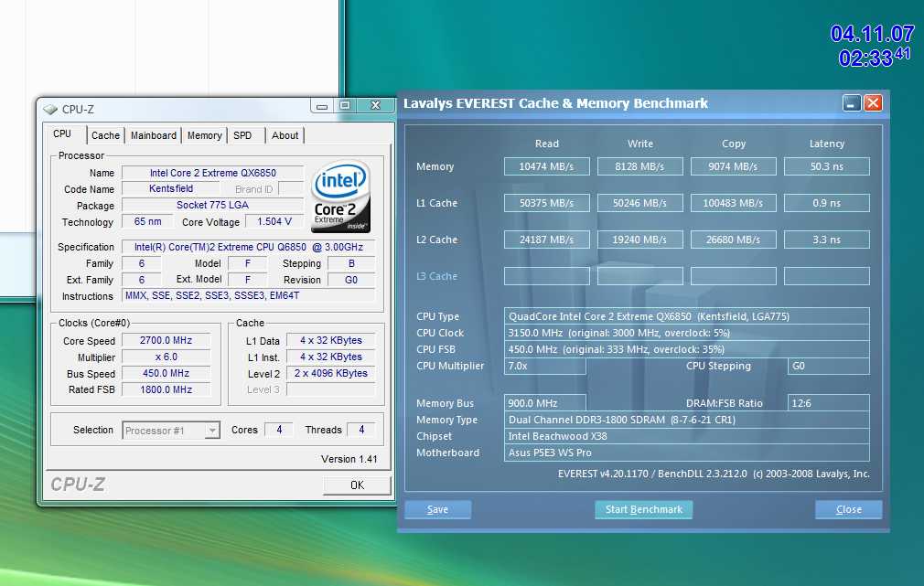The image size is (924, 586).
Task: Click Save in EVEREST benchmark
Action: (x=438, y=509)
